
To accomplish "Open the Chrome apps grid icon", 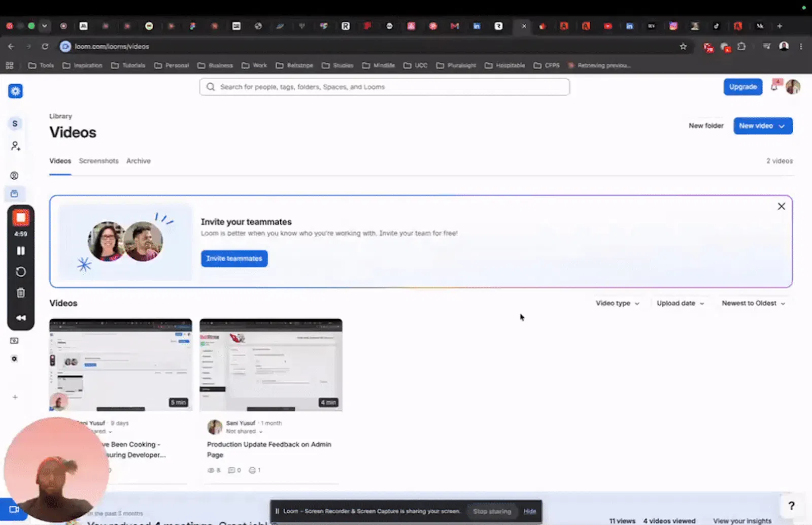I will [x=10, y=65].
